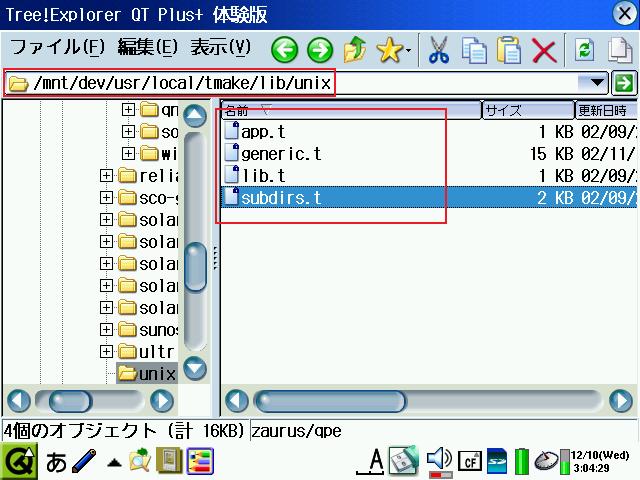Click the scissors cut icon
Screen dimensions: 640x480
(439, 50)
